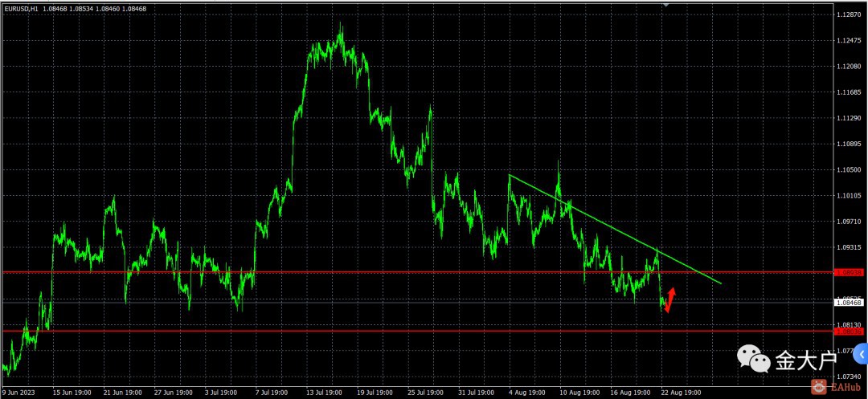Click the 1.07340 price axis label

[850, 377]
